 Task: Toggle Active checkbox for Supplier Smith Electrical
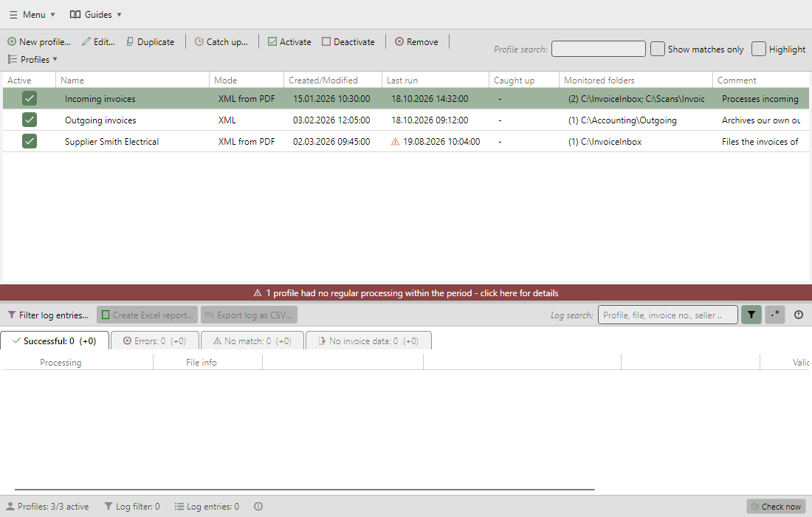(30, 141)
